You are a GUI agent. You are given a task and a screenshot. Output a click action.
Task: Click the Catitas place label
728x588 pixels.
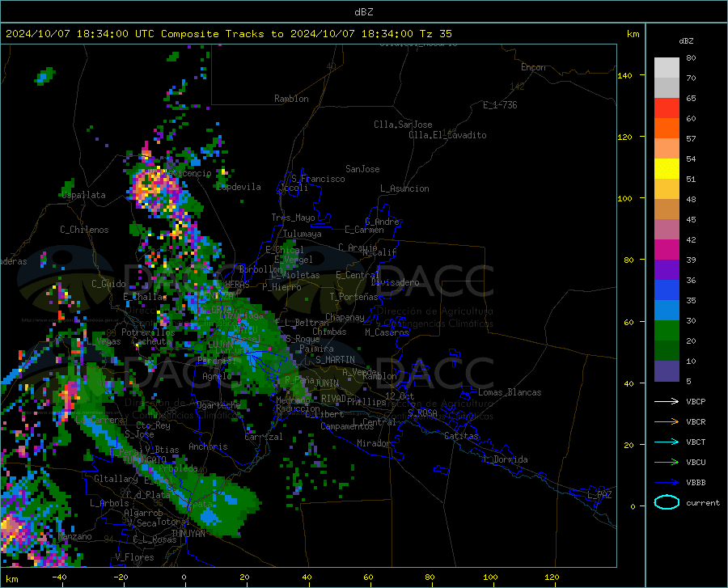click(x=462, y=436)
